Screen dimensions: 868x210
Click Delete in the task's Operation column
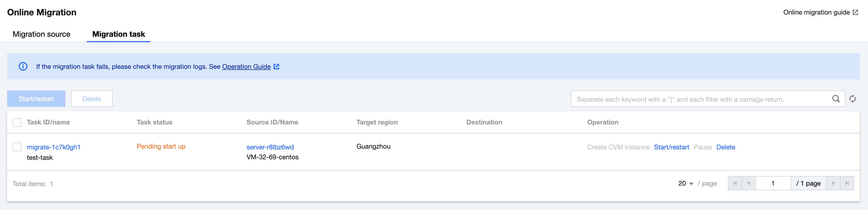click(x=725, y=147)
